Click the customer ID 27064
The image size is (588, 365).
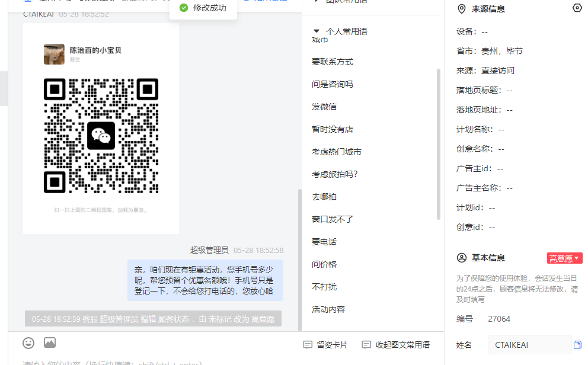click(499, 319)
